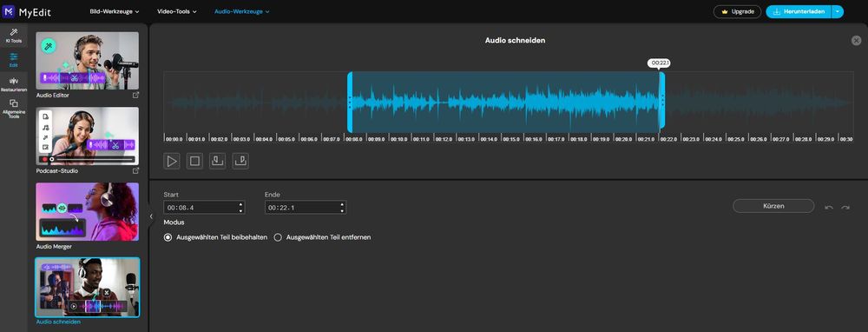Click the waveform inside the selected region
Viewport: 868px width, 332px height.
[x=506, y=102]
